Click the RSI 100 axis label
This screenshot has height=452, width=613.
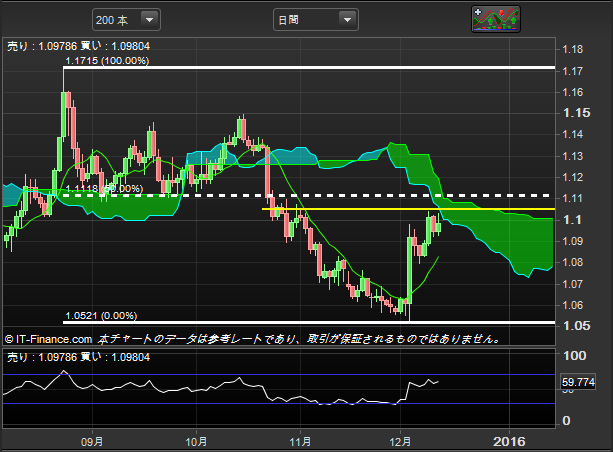point(575,355)
